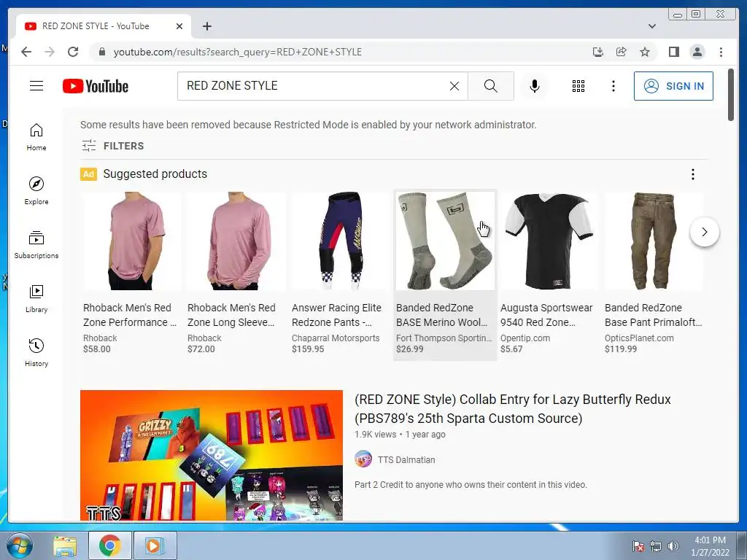The height and width of the screenshot is (560, 747).
Task: Click the 4:01 PM taskbar clock
Action: (710, 540)
